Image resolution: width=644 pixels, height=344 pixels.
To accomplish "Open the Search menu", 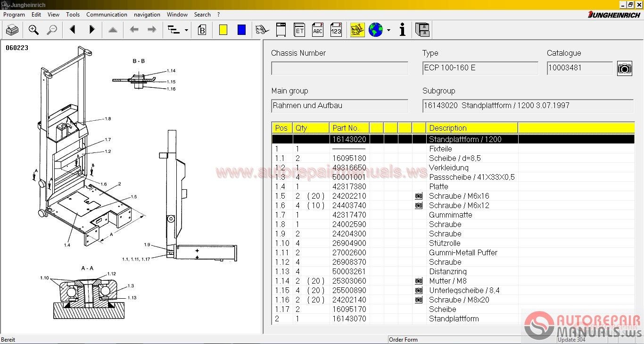I will (x=202, y=15).
